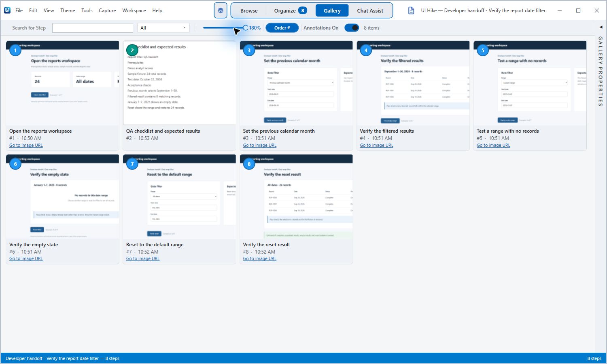607x364 pixels.
Task: Click the UI Hike app logo icon
Action: pyautogui.click(x=7, y=10)
